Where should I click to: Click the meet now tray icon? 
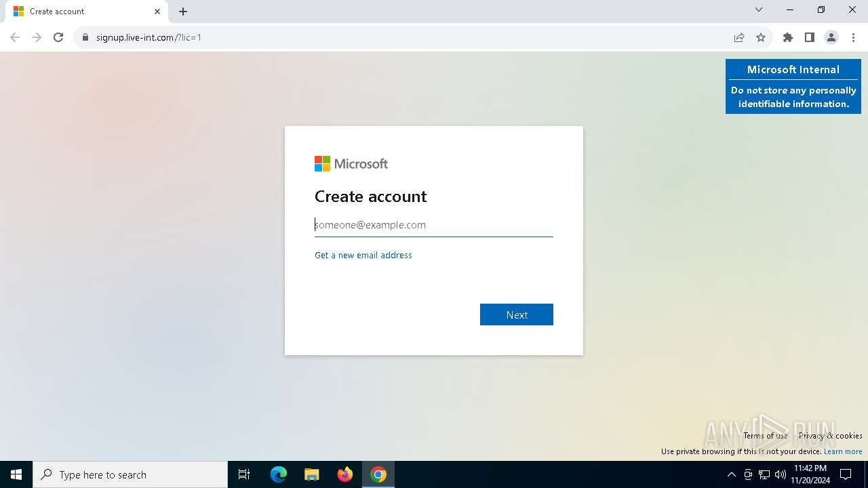[748, 474]
